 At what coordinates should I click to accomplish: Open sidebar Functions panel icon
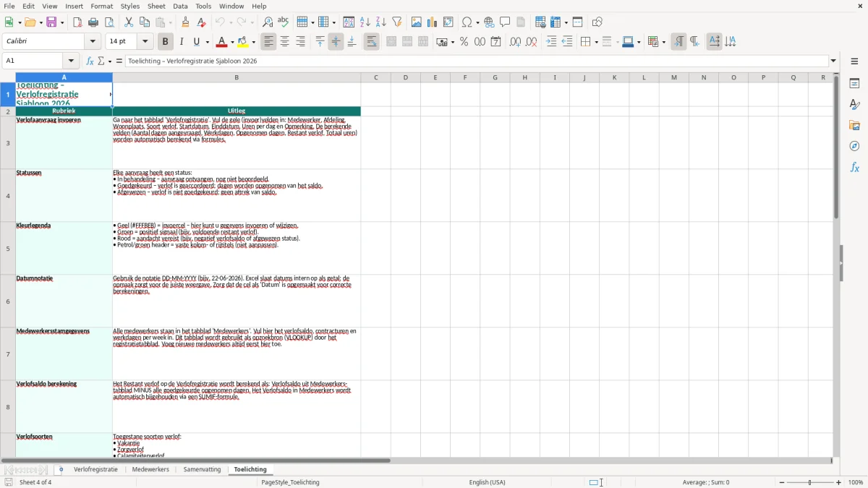click(854, 168)
